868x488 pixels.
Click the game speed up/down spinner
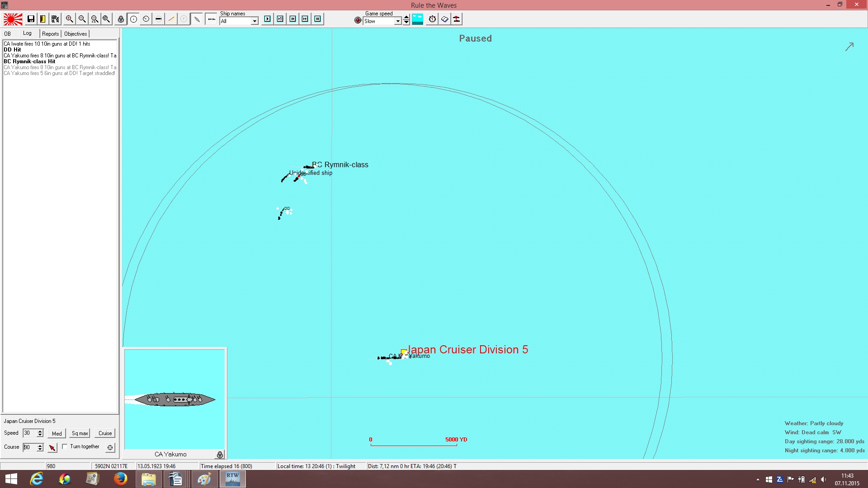[x=406, y=19]
